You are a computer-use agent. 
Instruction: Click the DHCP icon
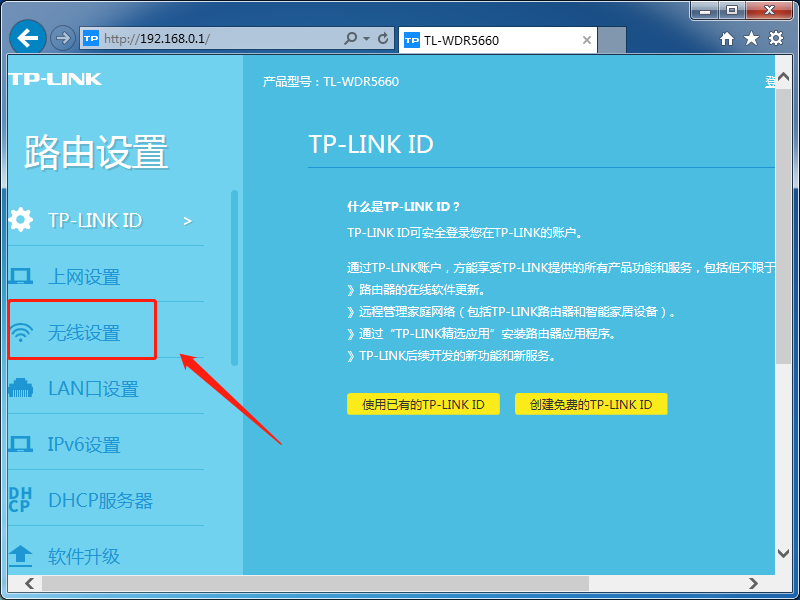pos(20,499)
